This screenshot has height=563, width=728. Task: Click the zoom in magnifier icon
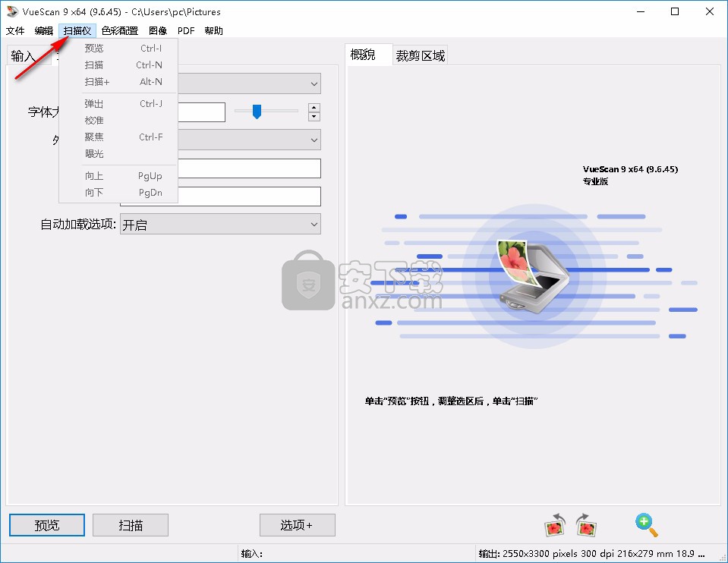(x=646, y=525)
